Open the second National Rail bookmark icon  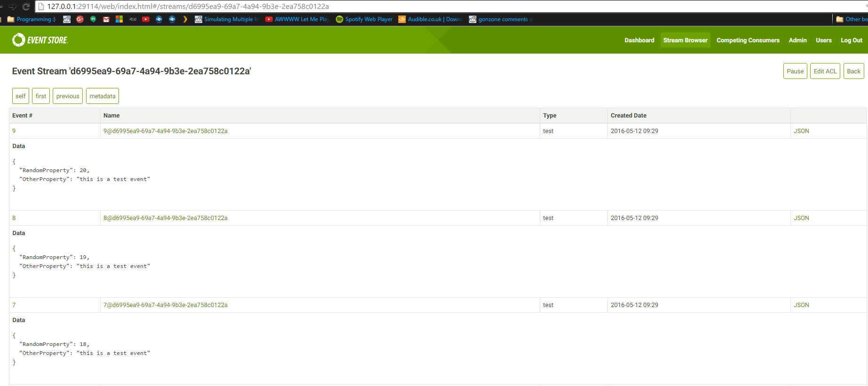pos(172,19)
